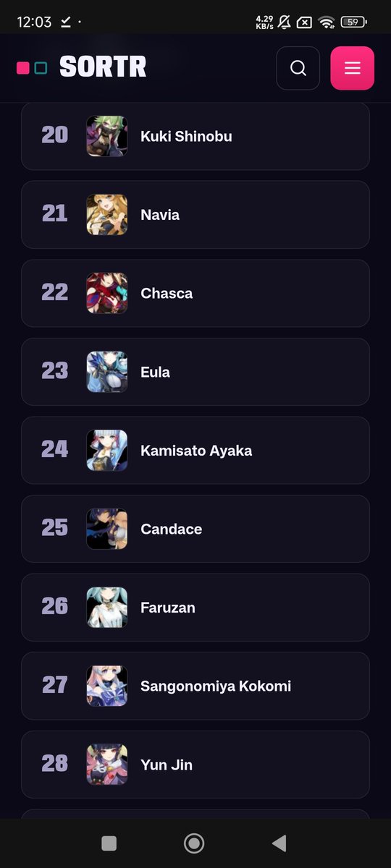Open the Sangonomiya Kokomi name label

(216, 686)
